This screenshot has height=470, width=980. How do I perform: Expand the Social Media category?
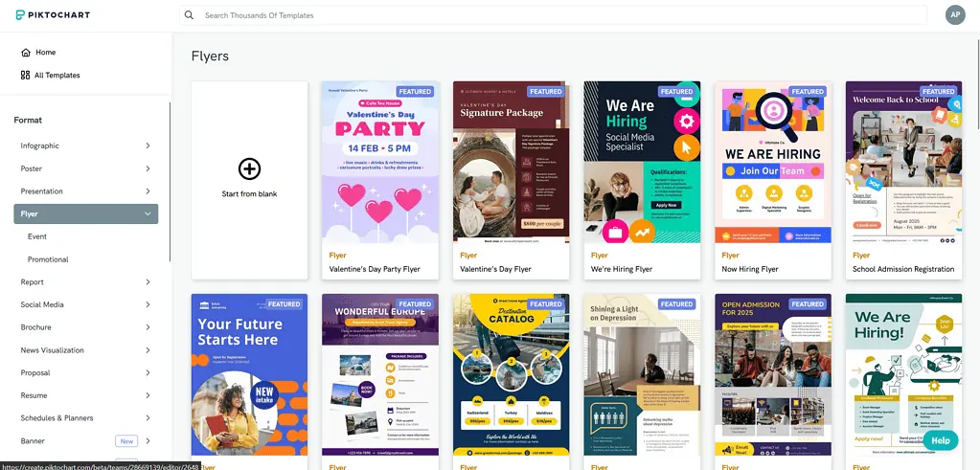148,304
